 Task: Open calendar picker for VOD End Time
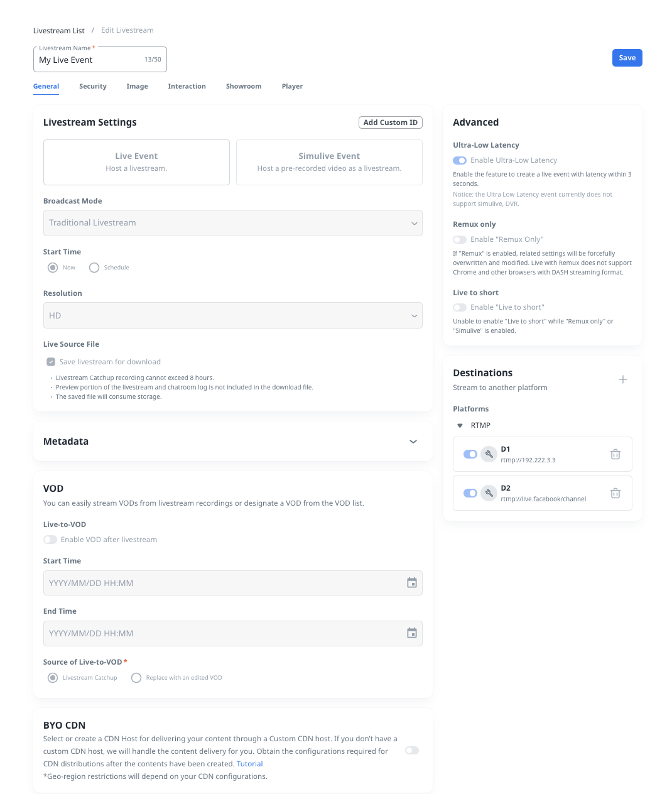(412, 633)
